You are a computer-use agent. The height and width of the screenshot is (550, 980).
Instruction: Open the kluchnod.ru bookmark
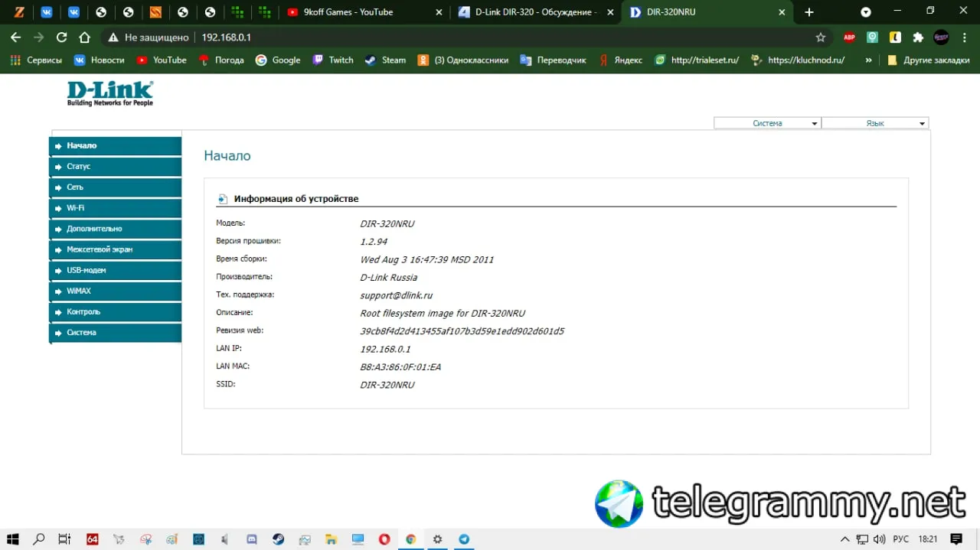(799, 60)
